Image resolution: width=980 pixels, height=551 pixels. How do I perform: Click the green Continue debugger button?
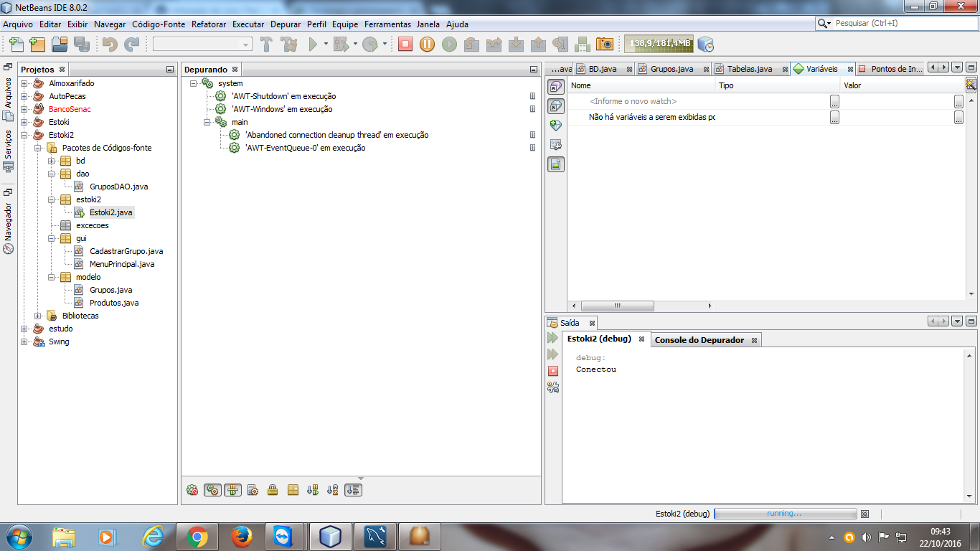point(449,44)
